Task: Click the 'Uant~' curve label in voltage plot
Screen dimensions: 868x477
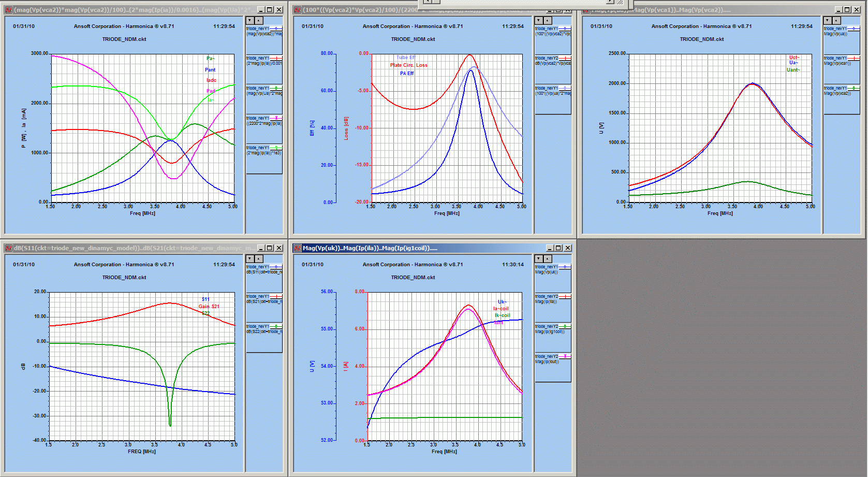Action: coord(793,70)
